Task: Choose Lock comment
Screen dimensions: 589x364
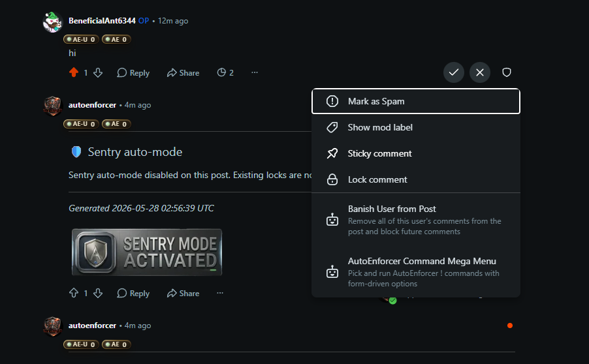Action: [416, 180]
